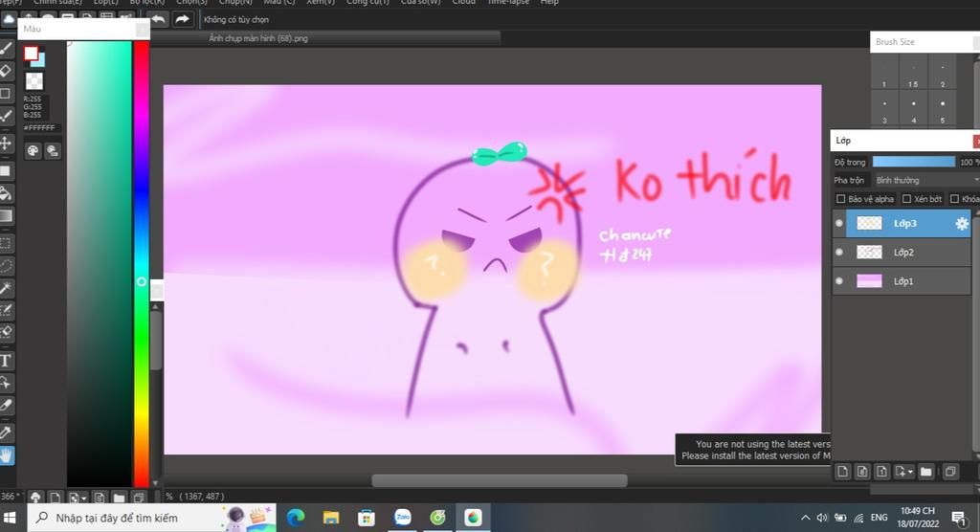Select brush size 5 preset
980x532 pixels.
coord(943,109)
